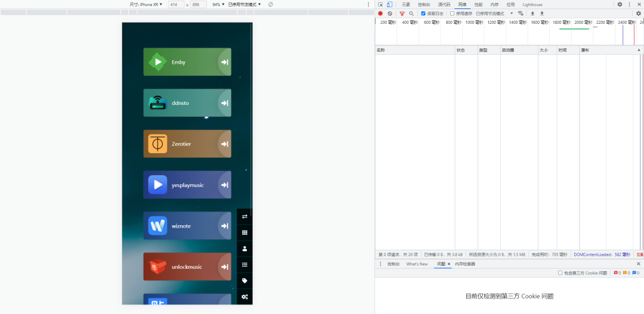Open DevTools three-dot customize menu
Screen dimensions: 644x314
click(629, 5)
